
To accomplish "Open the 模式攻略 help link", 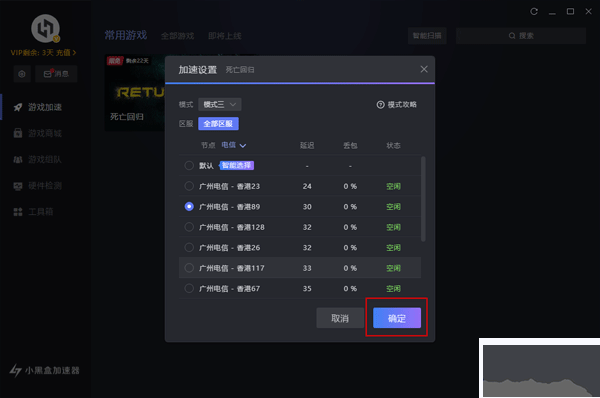I will (x=397, y=104).
